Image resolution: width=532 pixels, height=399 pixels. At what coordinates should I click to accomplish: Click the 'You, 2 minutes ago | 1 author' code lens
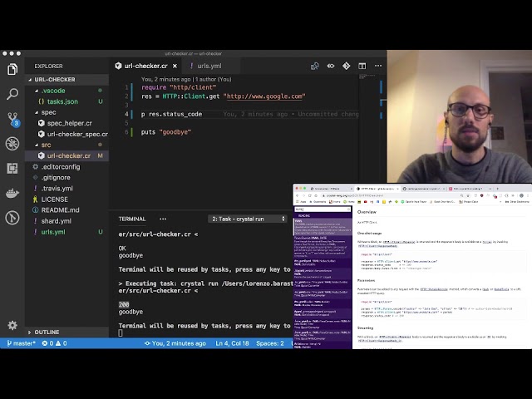pos(186,80)
